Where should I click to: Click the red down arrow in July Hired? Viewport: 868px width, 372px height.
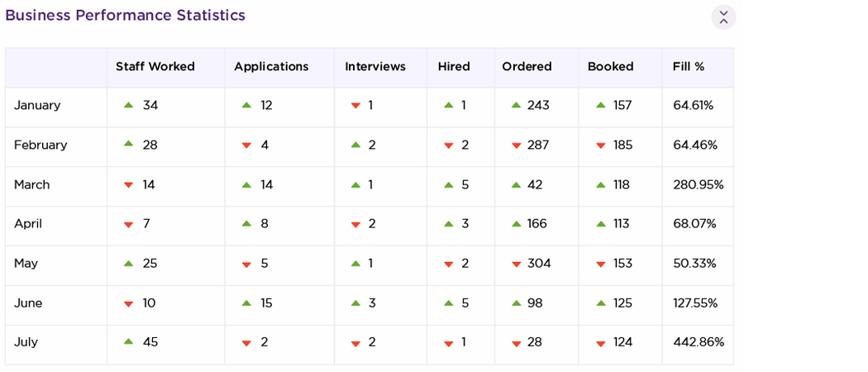pos(449,343)
